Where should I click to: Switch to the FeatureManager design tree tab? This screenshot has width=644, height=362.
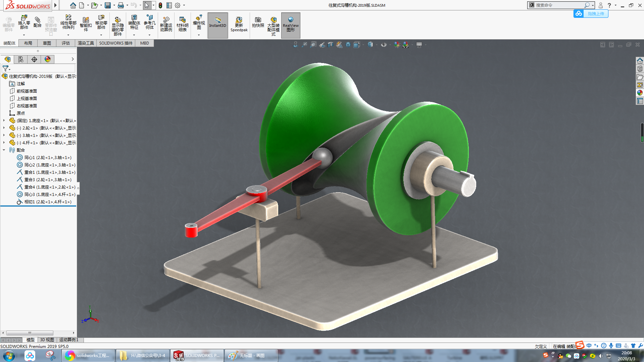click(x=7, y=59)
